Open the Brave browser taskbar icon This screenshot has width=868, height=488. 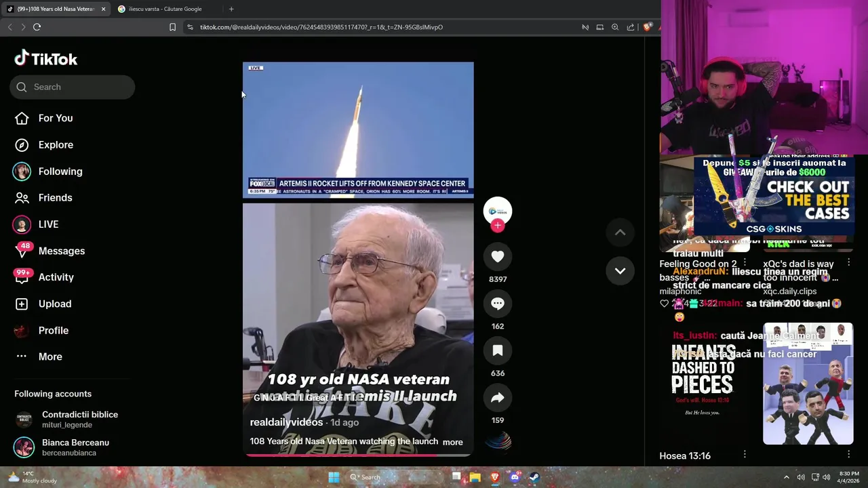[x=495, y=477]
